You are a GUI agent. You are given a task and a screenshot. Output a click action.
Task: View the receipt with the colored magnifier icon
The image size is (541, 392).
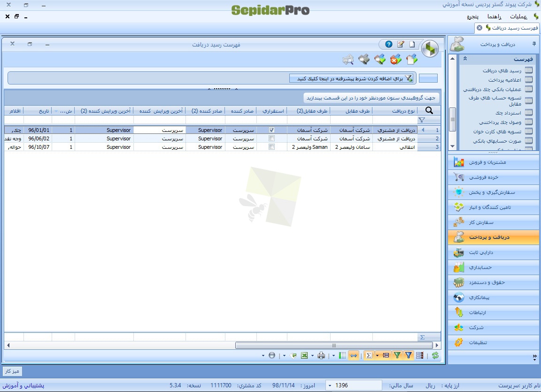click(380, 60)
